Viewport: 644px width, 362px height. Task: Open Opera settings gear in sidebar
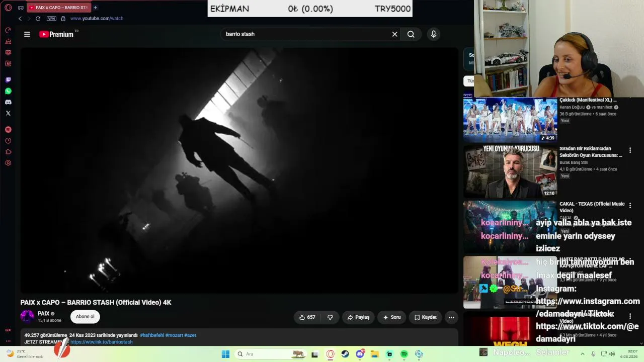(8, 163)
